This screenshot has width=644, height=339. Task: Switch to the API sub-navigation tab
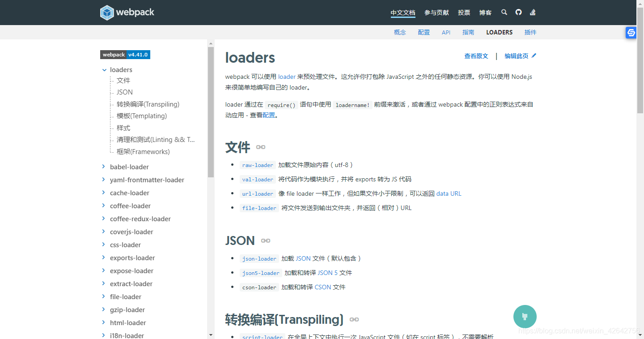pyautogui.click(x=446, y=32)
